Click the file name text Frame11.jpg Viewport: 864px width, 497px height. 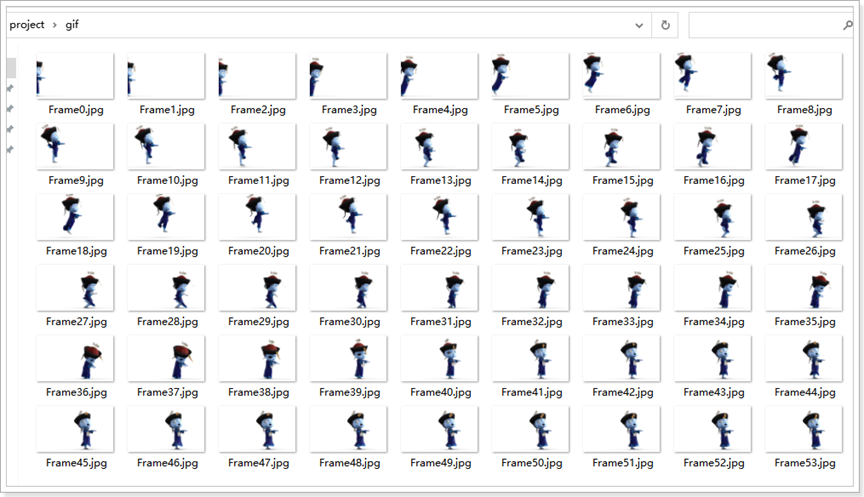click(258, 181)
